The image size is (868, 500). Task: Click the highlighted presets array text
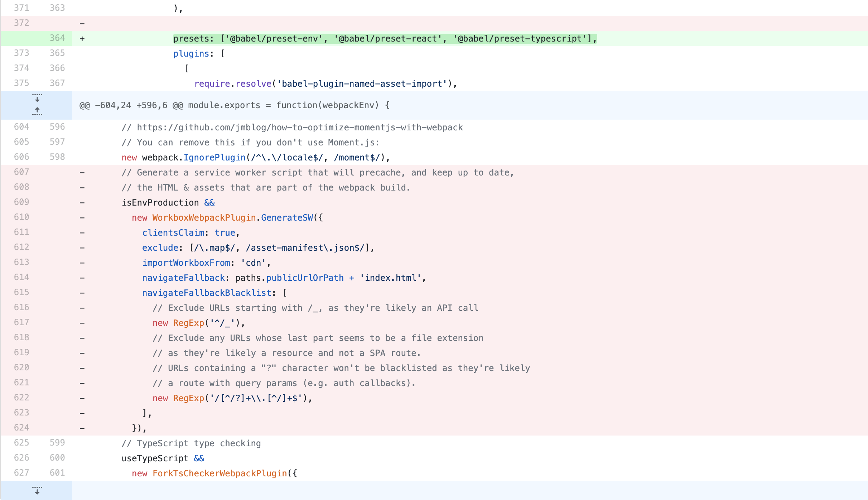tap(385, 39)
